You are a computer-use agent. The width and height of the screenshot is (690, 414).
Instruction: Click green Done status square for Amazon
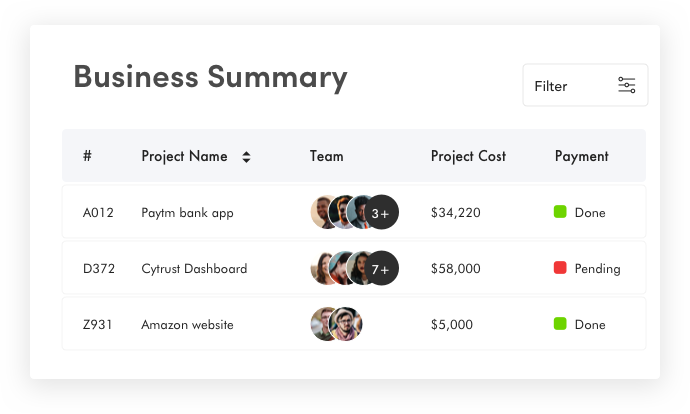point(560,324)
